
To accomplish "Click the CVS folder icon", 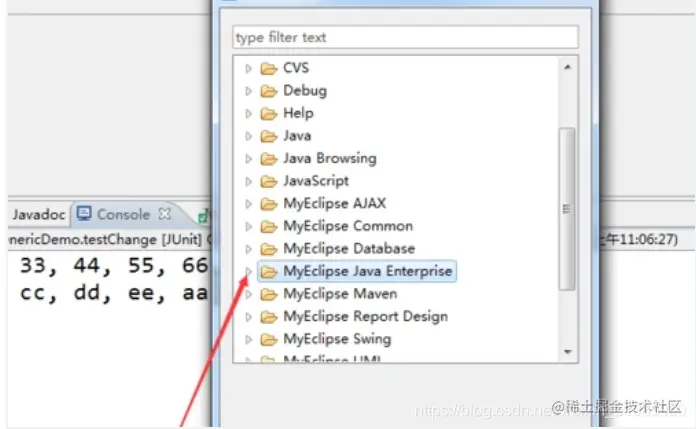I will pos(269,68).
